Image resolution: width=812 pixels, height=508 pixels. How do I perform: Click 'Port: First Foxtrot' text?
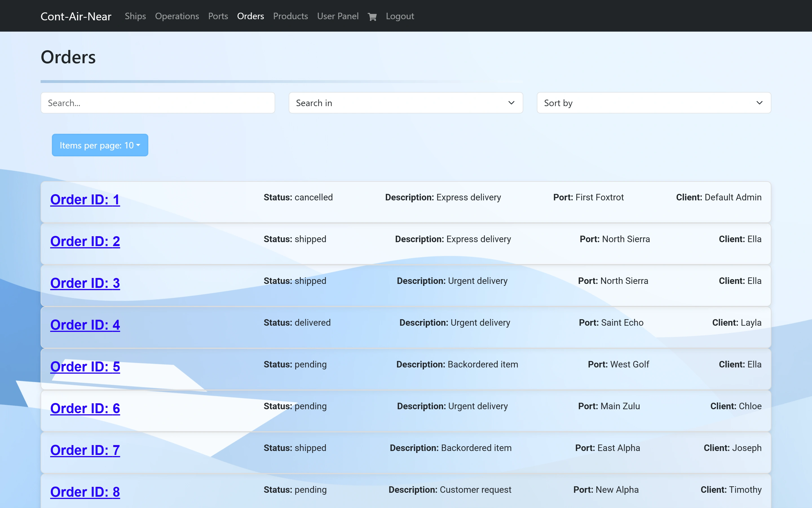(x=588, y=197)
